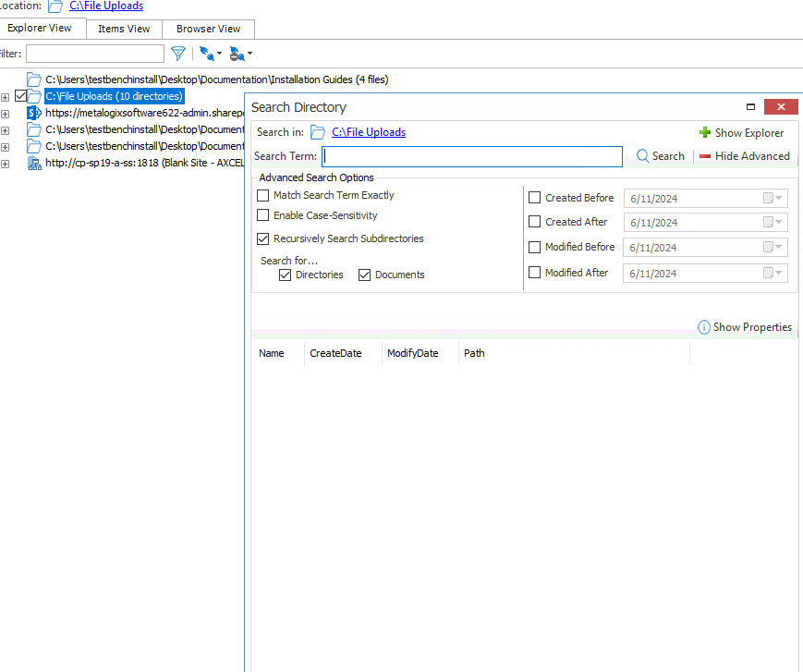
Task: Click the filter funnel icon
Action: (178, 54)
